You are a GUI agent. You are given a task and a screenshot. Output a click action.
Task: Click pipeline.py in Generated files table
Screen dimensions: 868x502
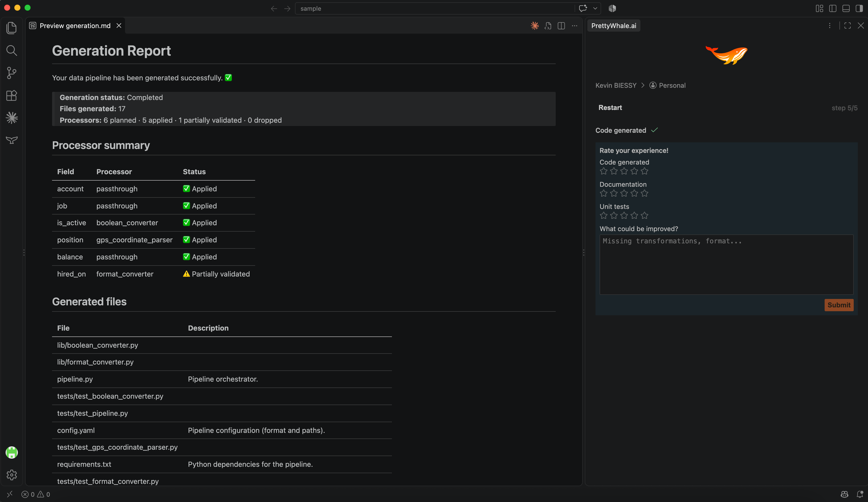click(x=75, y=379)
